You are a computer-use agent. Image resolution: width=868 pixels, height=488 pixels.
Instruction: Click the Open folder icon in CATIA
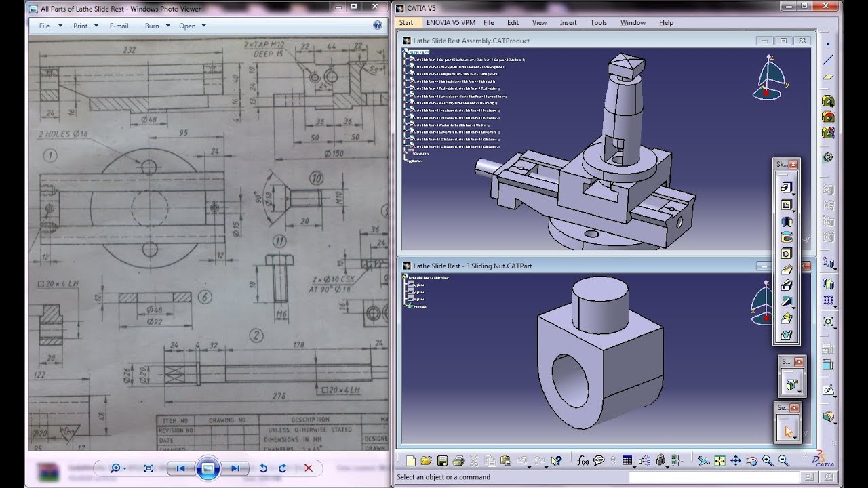point(426,461)
